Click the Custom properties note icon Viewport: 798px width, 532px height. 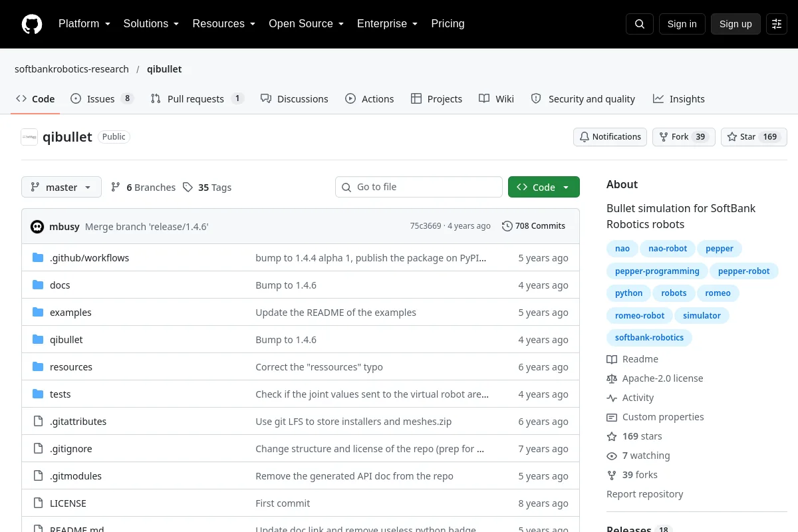point(612,417)
